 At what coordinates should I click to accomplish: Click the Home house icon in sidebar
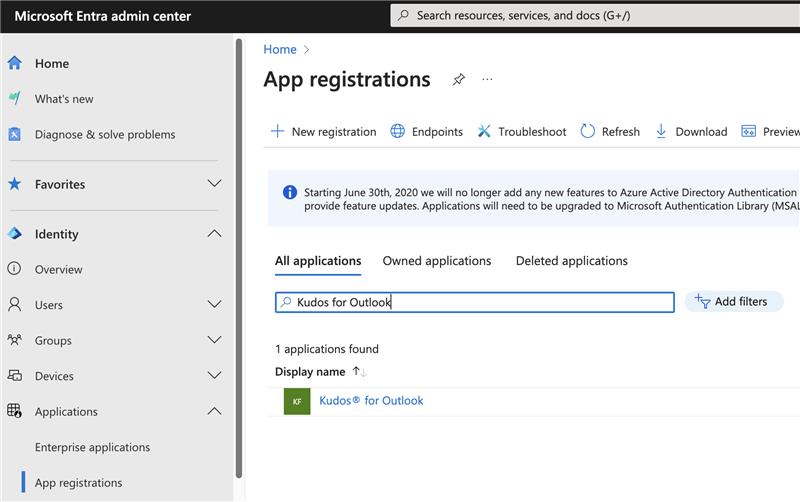(14, 63)
